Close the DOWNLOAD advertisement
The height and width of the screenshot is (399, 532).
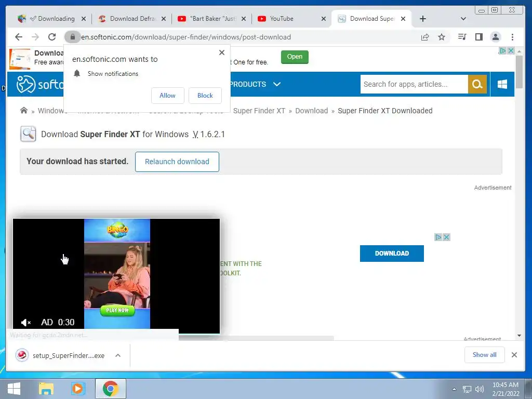pos(446,237)
